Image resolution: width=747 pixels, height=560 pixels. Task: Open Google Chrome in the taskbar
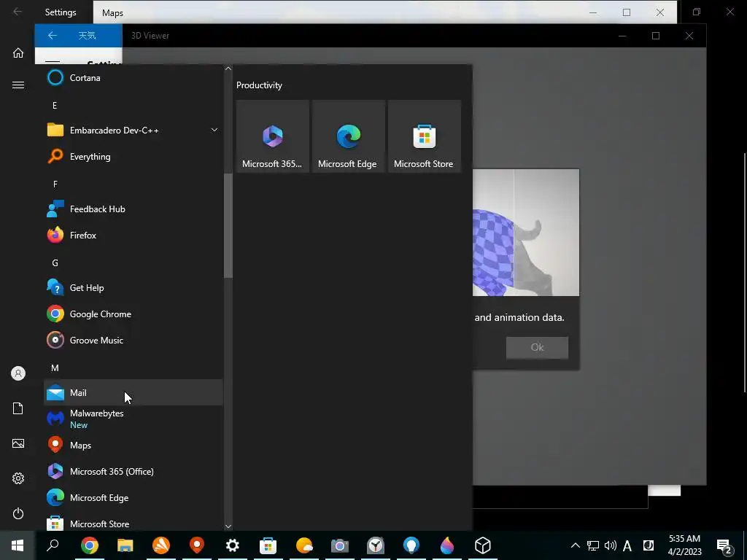point(90,545)
